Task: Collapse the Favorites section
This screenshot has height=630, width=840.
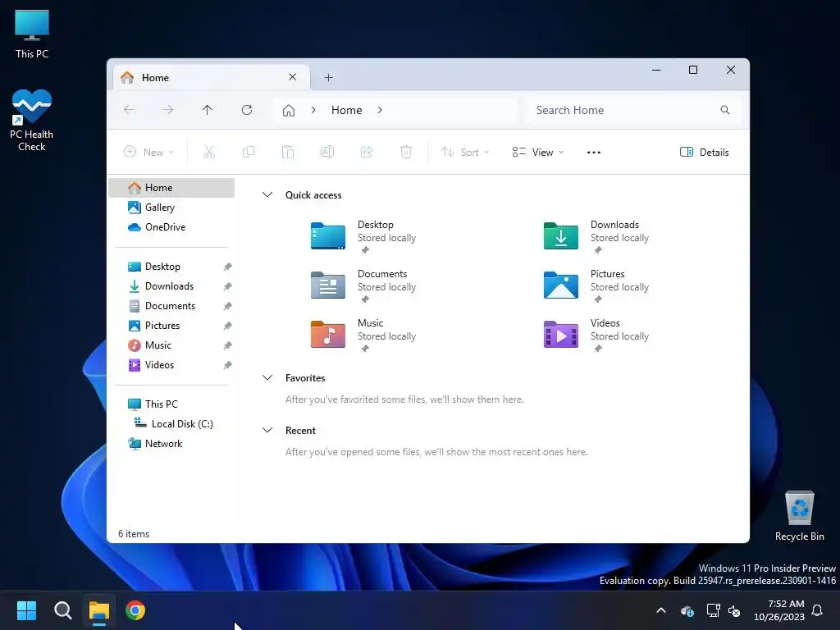Action: [x=267, y=377]
